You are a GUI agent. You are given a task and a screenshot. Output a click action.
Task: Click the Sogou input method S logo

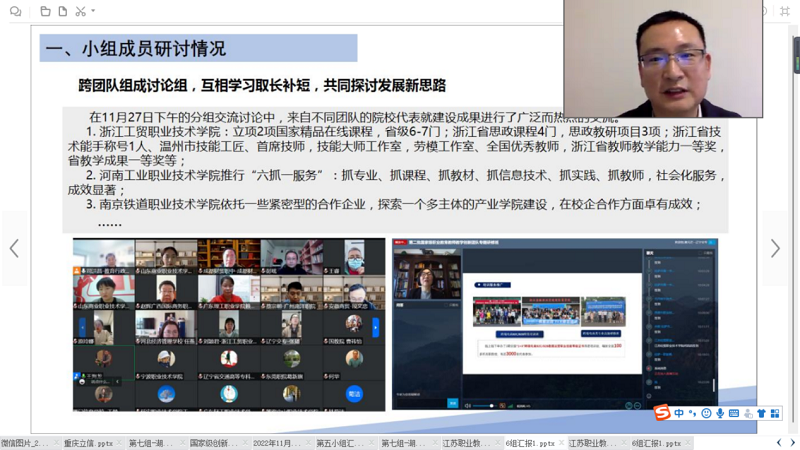coord(662,412)
